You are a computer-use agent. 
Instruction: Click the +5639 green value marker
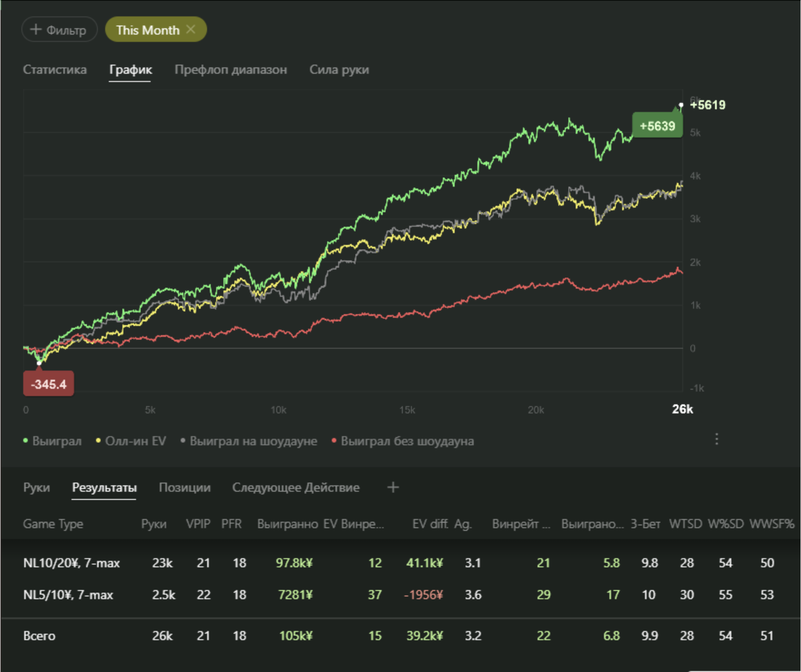[x=657, y=126]
